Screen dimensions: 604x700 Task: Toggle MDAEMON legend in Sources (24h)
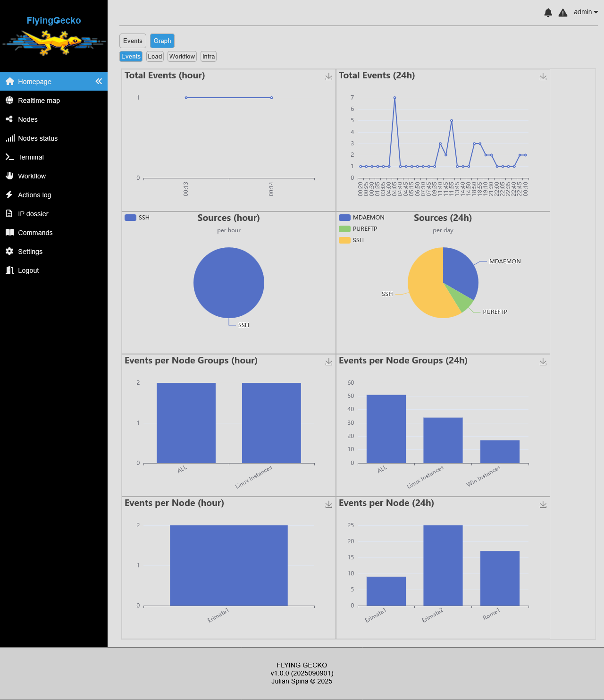[x=362, y=218]
